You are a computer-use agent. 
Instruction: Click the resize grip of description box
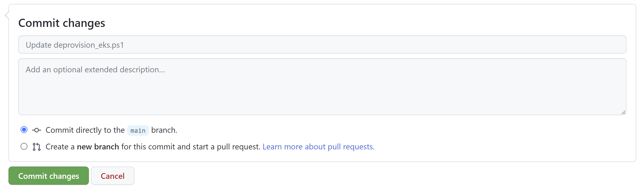click(x=623, y=112)
